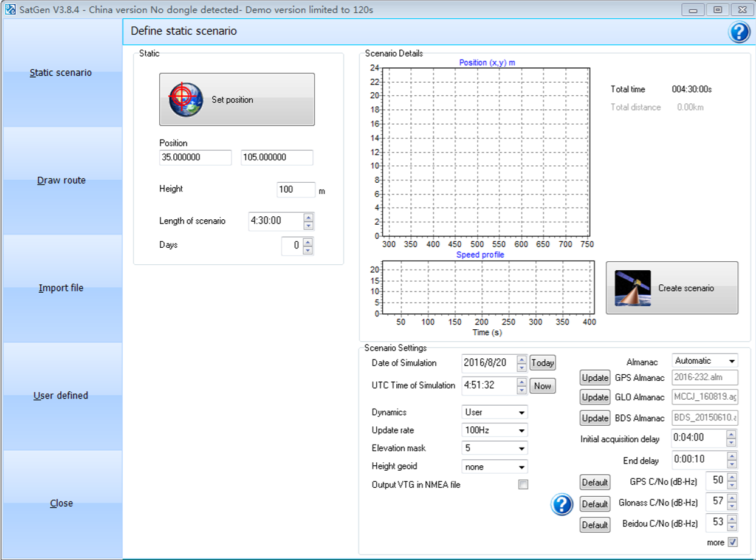The image size is (756, 560).
Task: Decrease Date of Simulation with down arrow
Action: [521, 367]
